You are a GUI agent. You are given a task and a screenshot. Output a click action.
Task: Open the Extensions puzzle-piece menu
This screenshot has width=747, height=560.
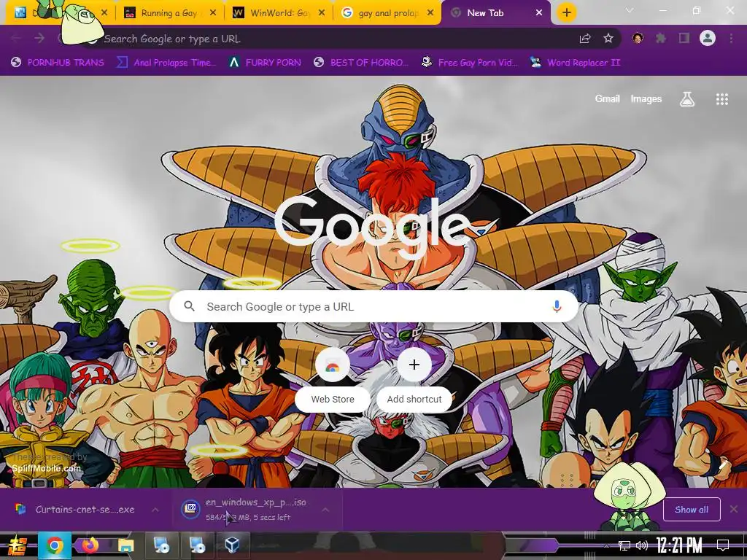click(661, 38)
